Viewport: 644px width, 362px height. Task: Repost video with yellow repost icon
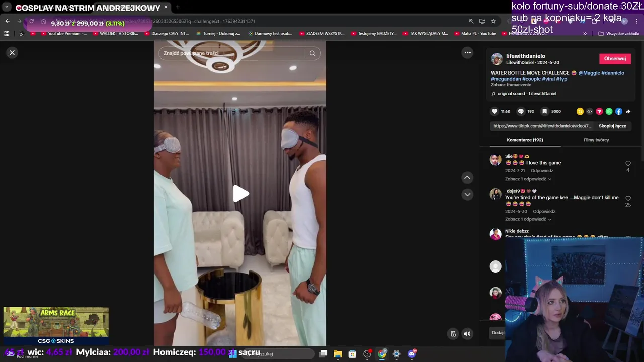(x=580, y=111)
